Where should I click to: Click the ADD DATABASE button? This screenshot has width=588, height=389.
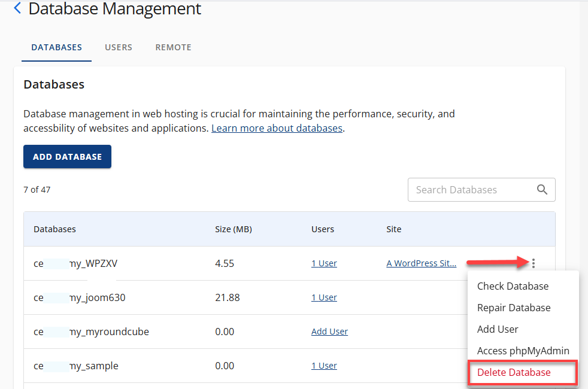pos(67,156)
